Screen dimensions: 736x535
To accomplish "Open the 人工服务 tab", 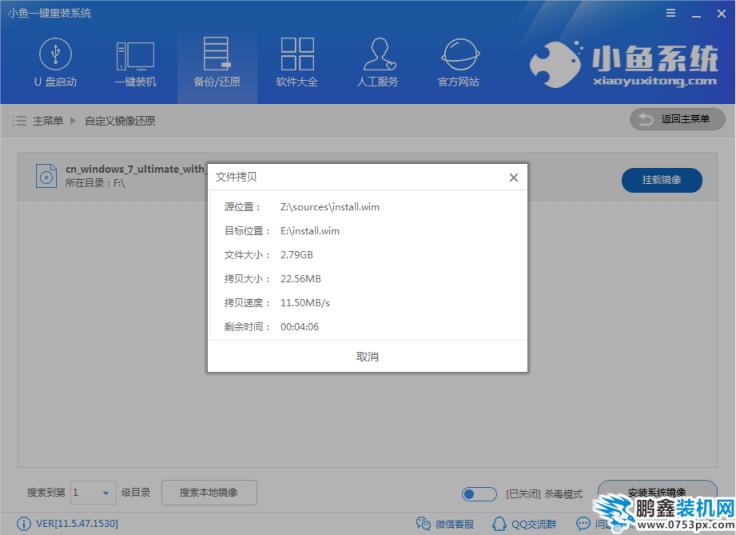I will click(378, 63).
